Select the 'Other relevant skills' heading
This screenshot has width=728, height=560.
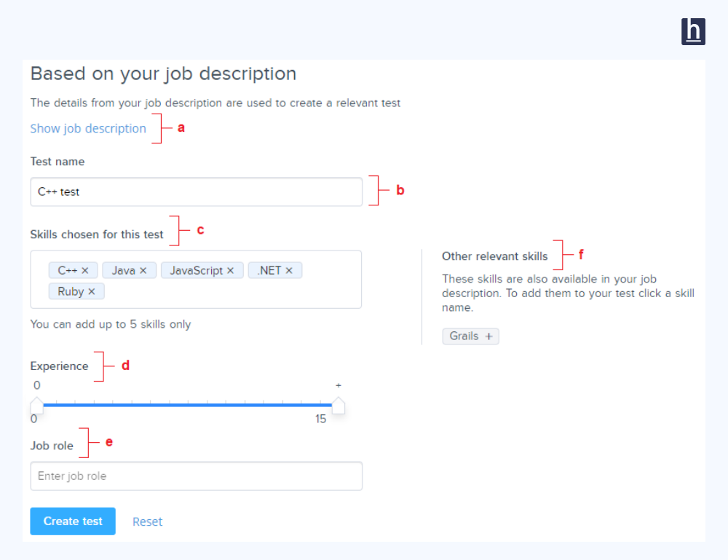click(494, 256)
